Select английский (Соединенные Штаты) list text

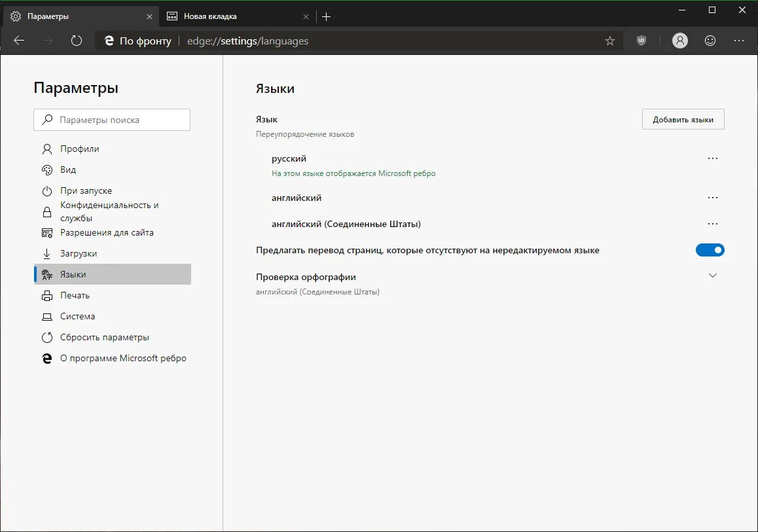pos(346,224)
